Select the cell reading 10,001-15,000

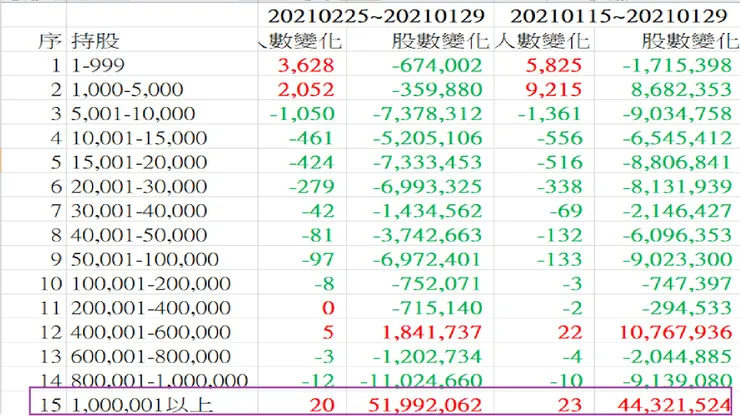(x=139, y=138)
